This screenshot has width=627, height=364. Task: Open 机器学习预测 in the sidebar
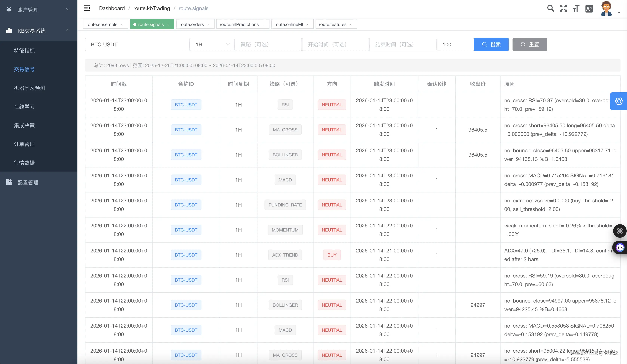point(29,88)
